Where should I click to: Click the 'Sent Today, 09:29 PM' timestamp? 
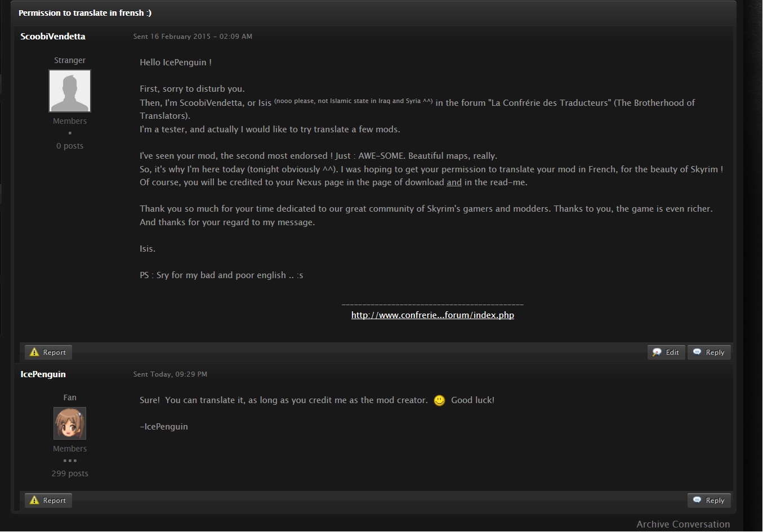point(170,374)
